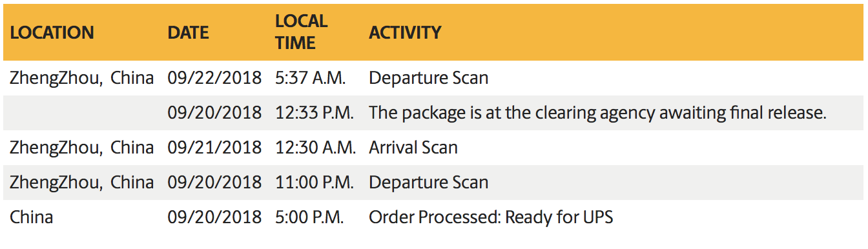This screenshot has width=868, height=249.
Task: Click the 11:00 P.M. time cell
Action: pyautogui.click(x=315, y=183)
